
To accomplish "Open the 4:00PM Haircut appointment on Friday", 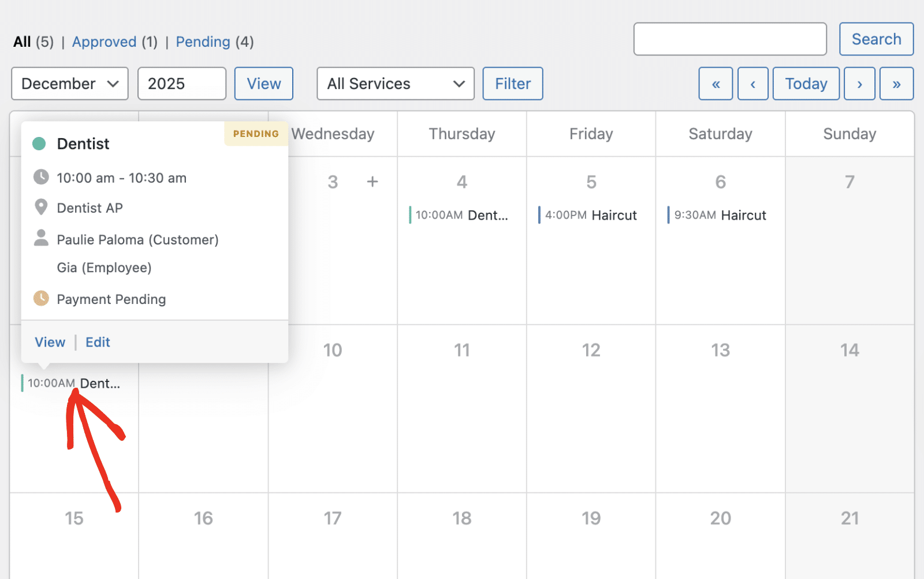I will (590, 216).
